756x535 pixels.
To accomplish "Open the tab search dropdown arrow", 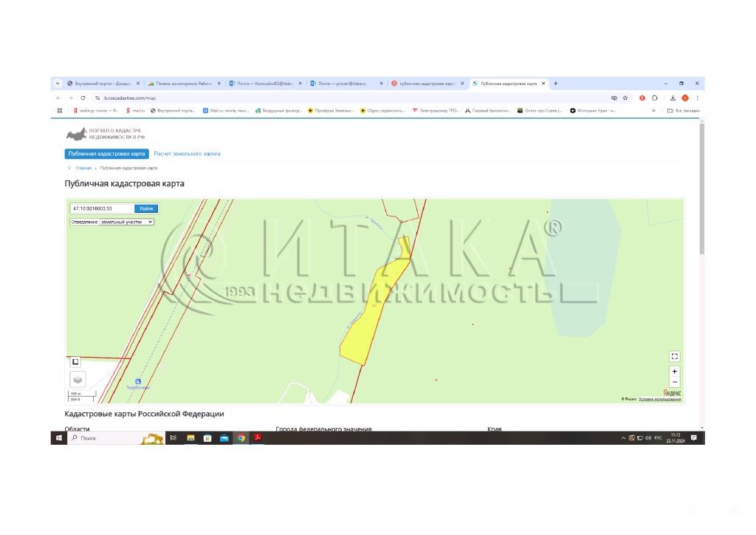I will tap(58, 84).
